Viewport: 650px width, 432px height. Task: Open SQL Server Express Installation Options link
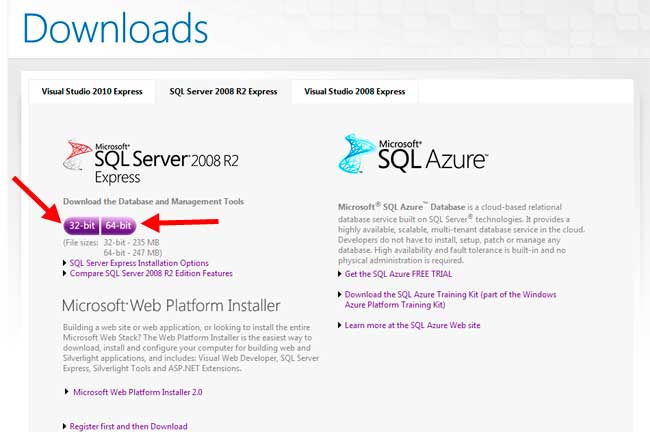click(x=139, y=263)
